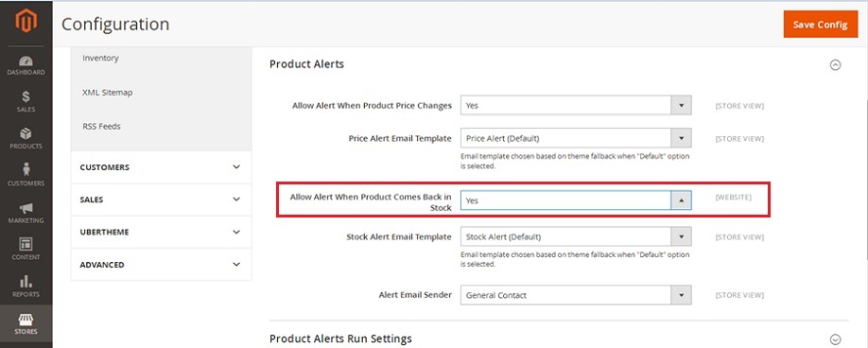Viewport: 868px width, 348px height.
Task: Open Allow Alert When Product Price Changes dropdown
Action: click(576, 105)
